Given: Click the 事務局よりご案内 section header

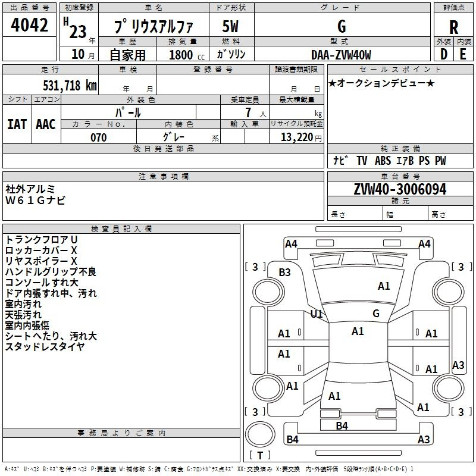Looking at the screenshot, I should 121,433.
